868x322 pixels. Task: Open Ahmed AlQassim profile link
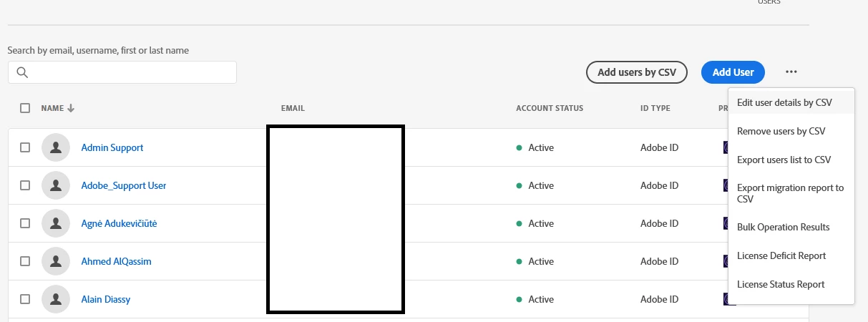tap(117, 261)
